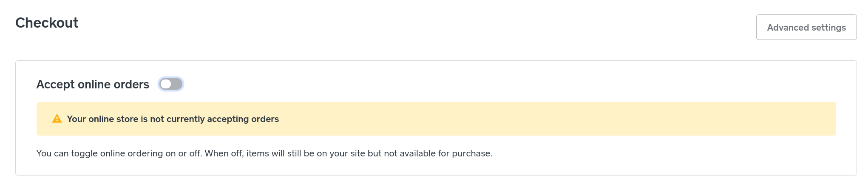Open Advanced settings for checkout

[806, 27]
